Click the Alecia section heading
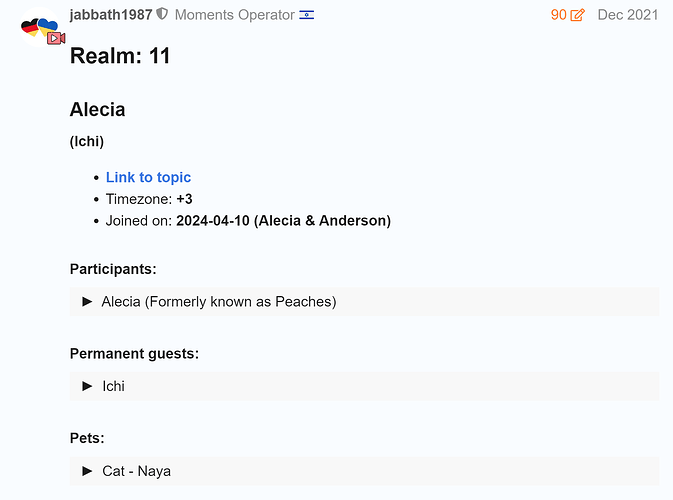This screenshot has width=673, height=500. pyautogui.click(x=97, y=110)
